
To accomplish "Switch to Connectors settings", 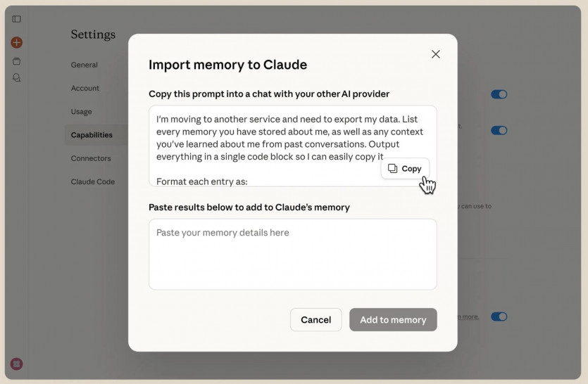I will (x=91, y=158).
